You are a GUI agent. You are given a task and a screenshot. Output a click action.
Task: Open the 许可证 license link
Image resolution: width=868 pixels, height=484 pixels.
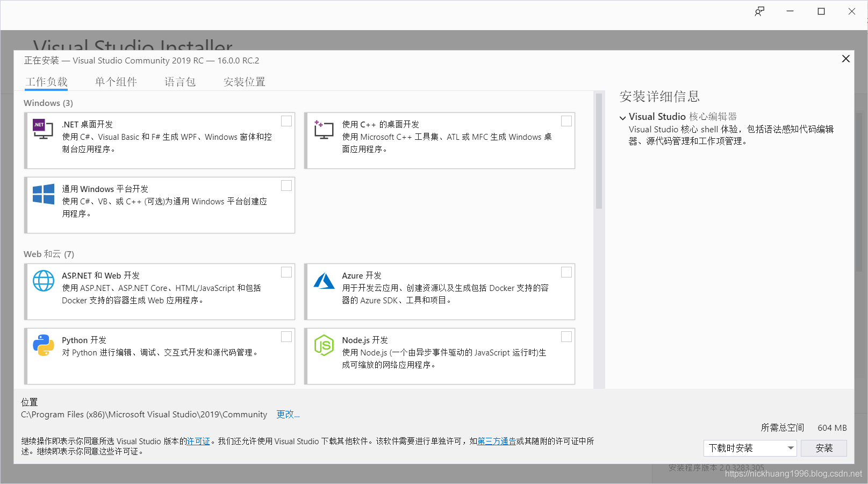[x=198, y=441]
